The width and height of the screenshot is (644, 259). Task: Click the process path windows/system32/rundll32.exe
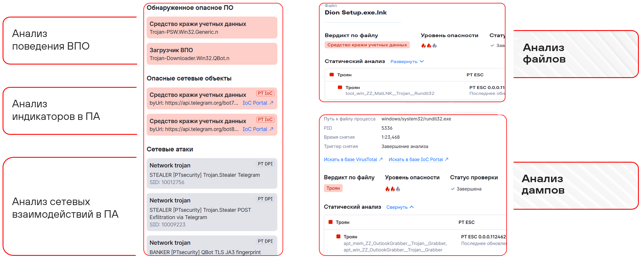[416, 119]
